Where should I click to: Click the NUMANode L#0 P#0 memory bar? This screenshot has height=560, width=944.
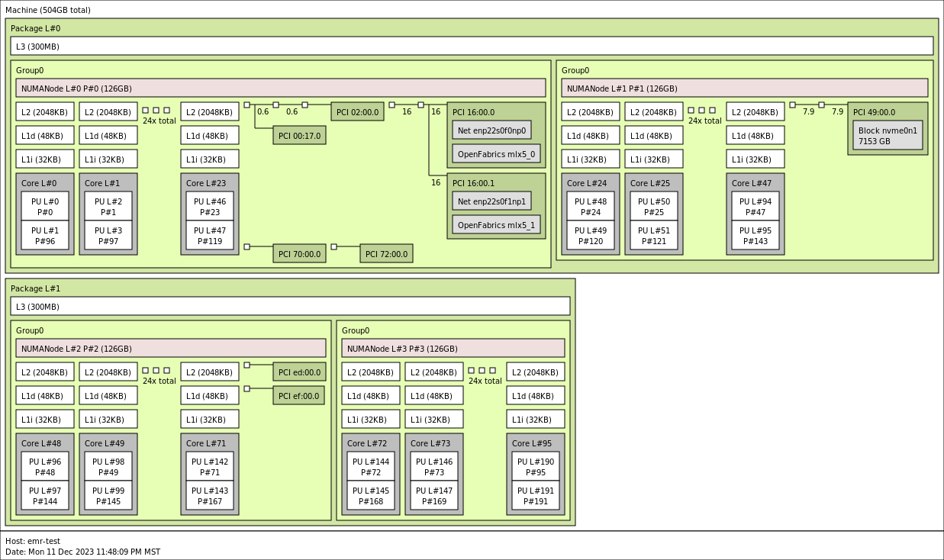(281, 89)
